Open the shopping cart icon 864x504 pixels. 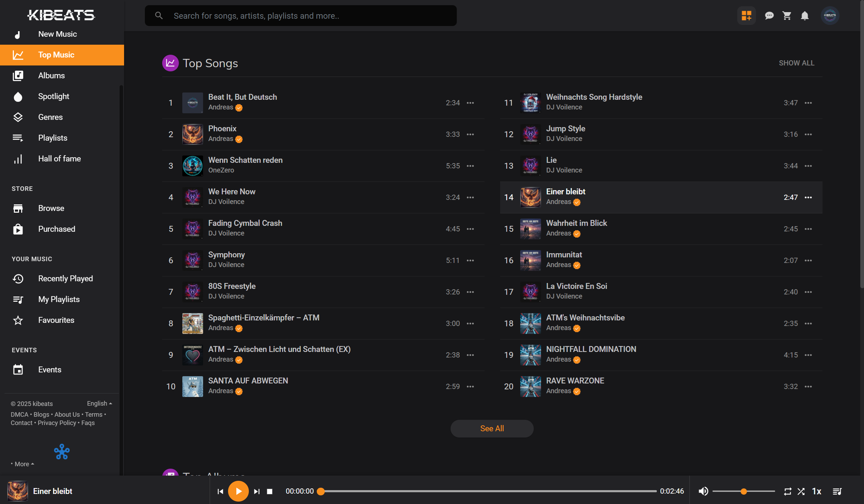787,16
